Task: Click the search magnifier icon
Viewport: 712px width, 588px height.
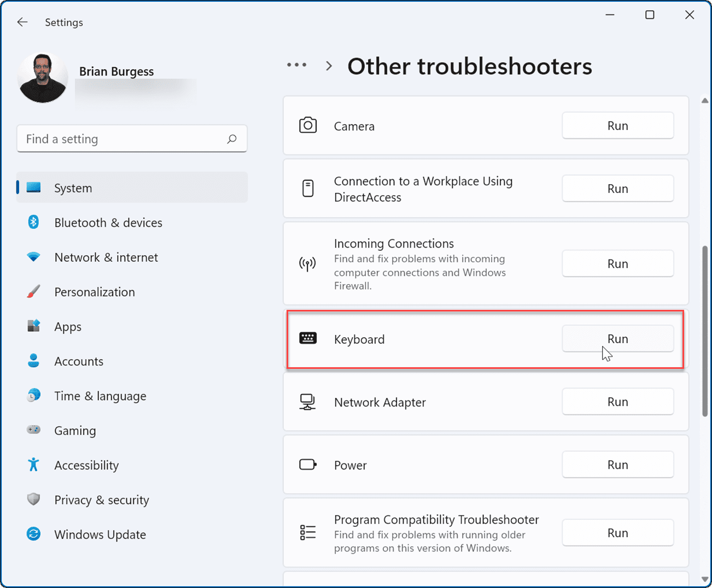Action: [x=232, y=139]
